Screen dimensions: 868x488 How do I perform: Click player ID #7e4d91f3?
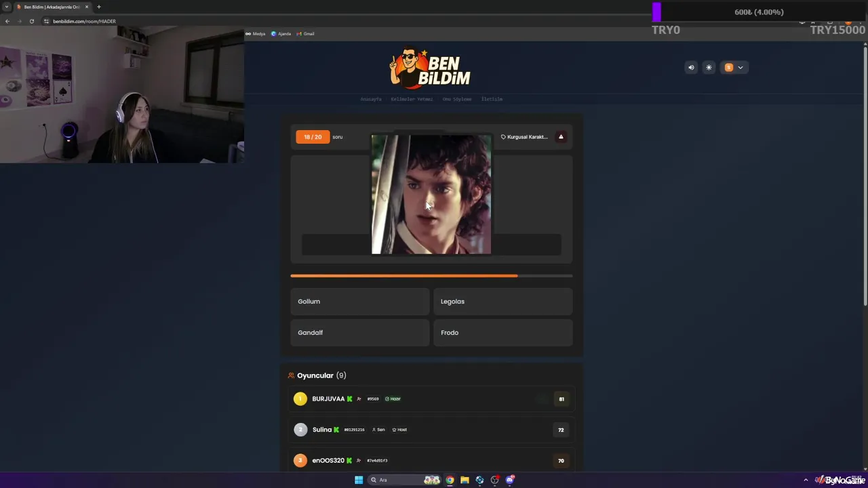click(377, 461)
